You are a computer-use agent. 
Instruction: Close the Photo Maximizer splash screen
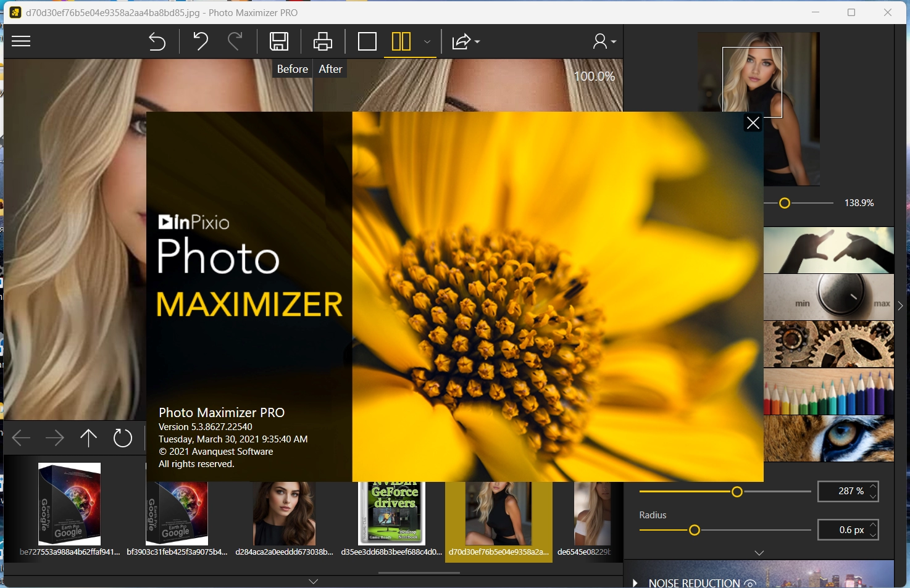(x=753, y=123)
